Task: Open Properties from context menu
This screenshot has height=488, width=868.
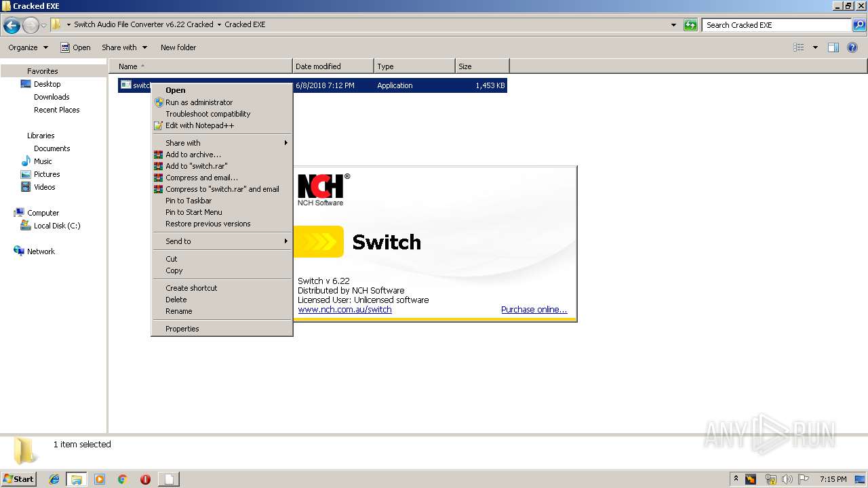Action: [x=222, y=329]
